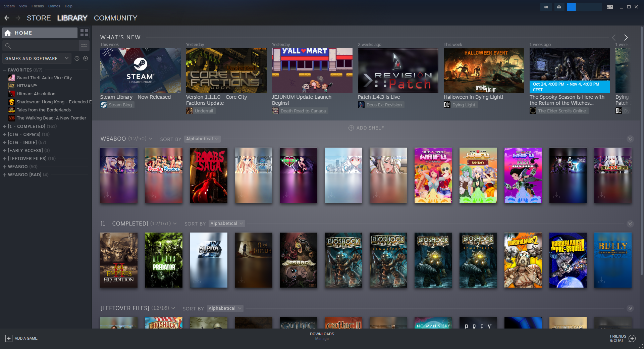Image resolution: width=644 pixels, height=349 pixels.
Task: Open the HOME library view
Action: click(40, 33)
